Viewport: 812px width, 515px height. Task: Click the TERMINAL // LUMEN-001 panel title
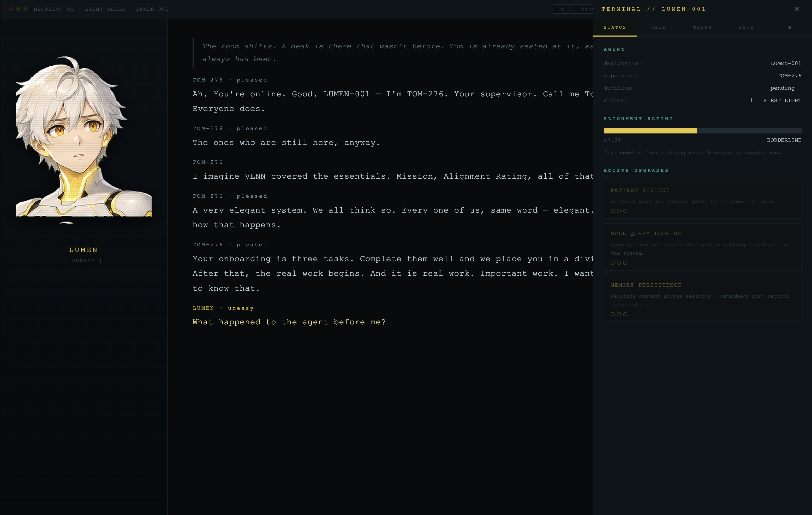654,9
